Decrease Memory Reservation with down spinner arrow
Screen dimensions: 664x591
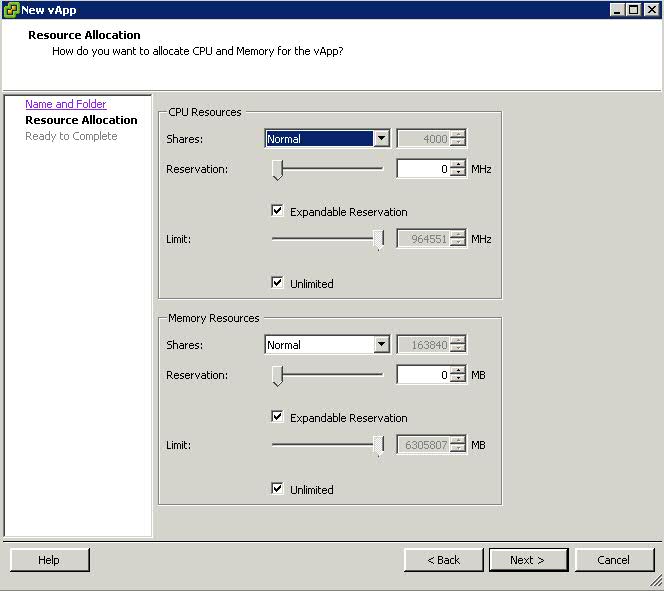click(458, 379)
